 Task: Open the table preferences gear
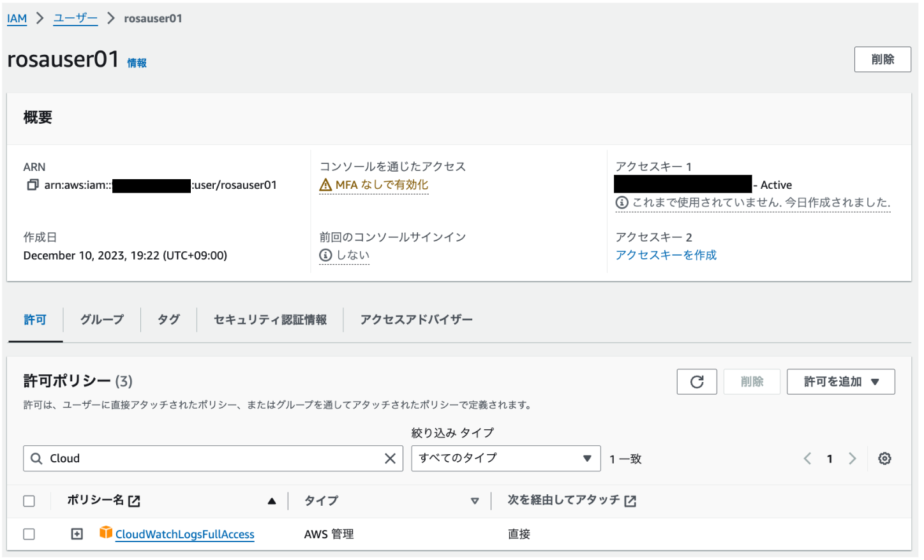(884, 459)
